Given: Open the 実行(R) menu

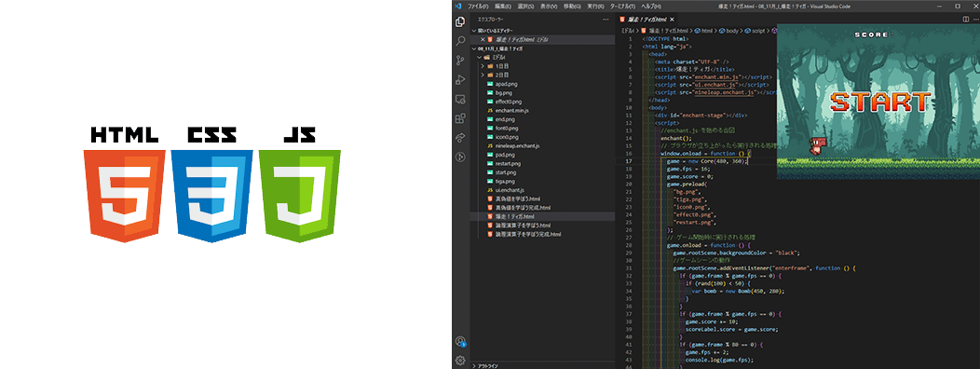Looking at the screenshot, I should (x=595, y=6).
